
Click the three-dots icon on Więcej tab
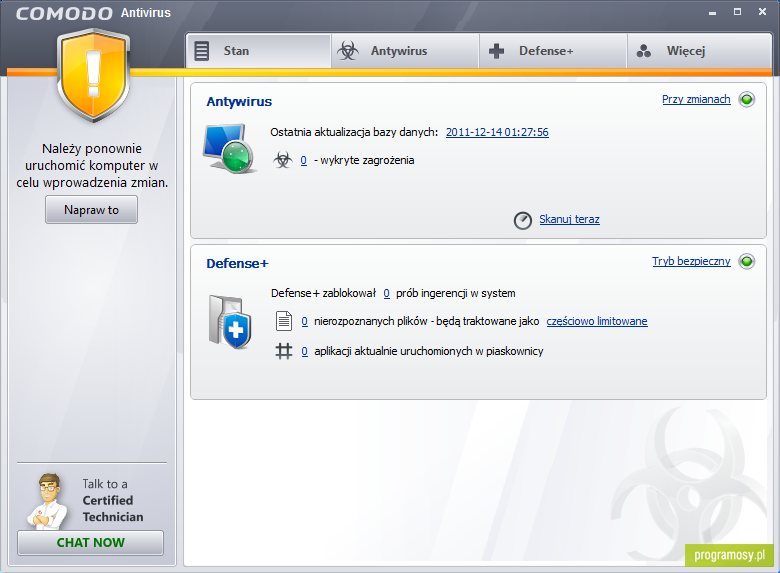(x=644, y=51)
